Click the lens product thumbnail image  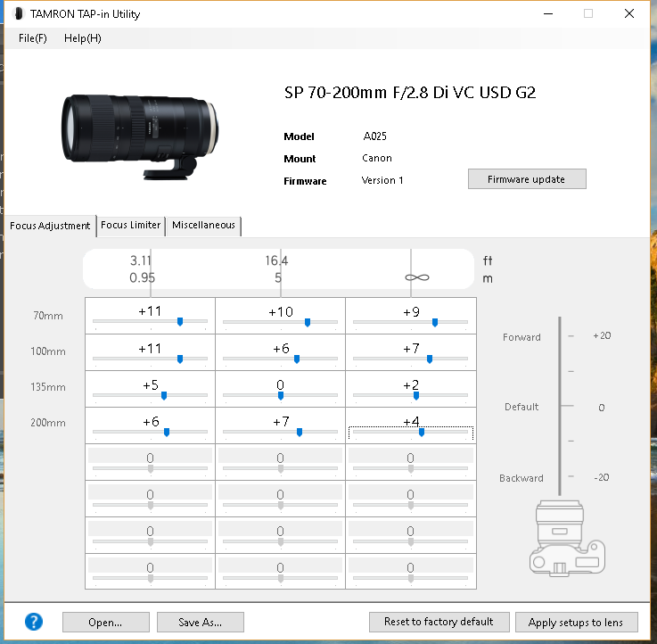140,136
